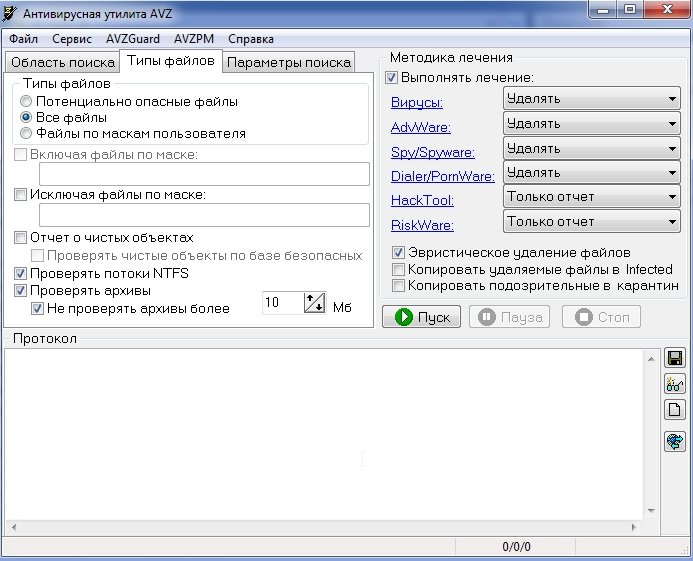Click protocol horizontal scrollbar right arrow
The width and height of the screenshot is (693, 561).
tap(634, 527)
